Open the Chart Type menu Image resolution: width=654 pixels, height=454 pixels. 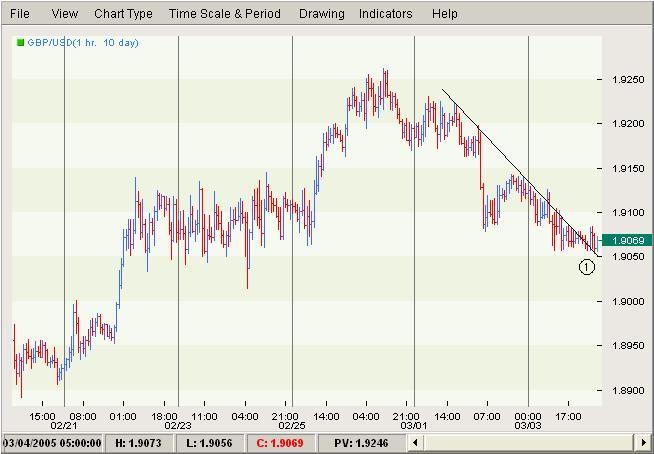tap(123, 14)
